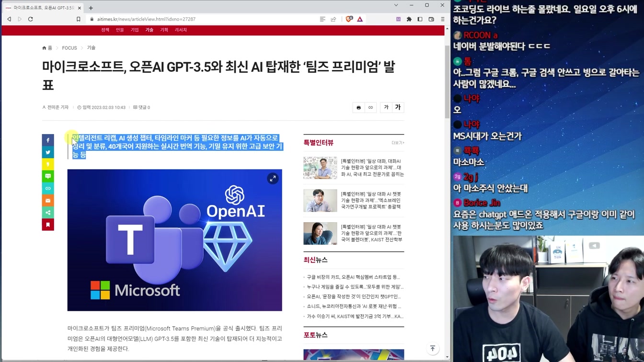Open news item 구글 비장의 카드
The width and height of the screenshot is (644, 362).
[353, 277]
